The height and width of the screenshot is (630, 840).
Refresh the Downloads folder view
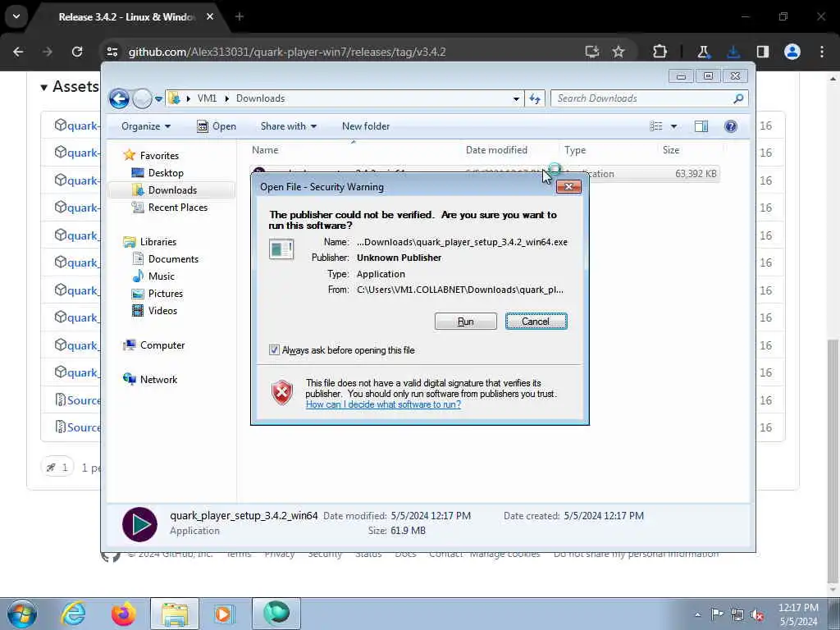click(x=535, y=98)
